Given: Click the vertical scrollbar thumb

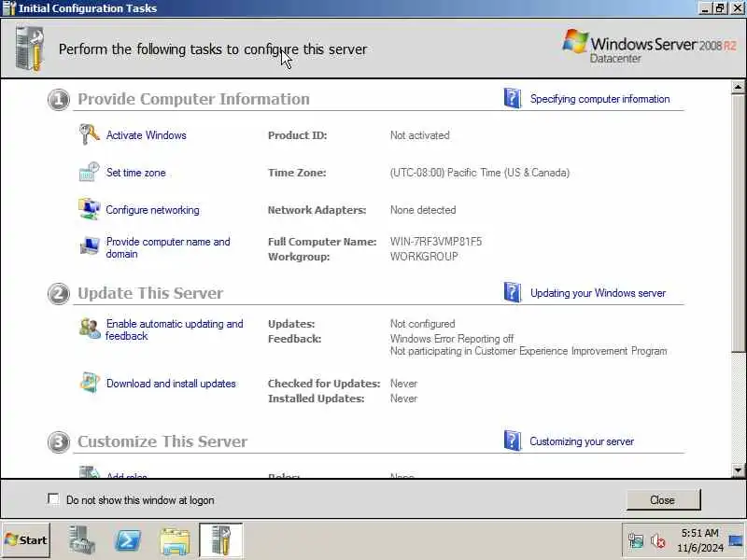Looking at the screenshot, I should (x=738, y=223).
